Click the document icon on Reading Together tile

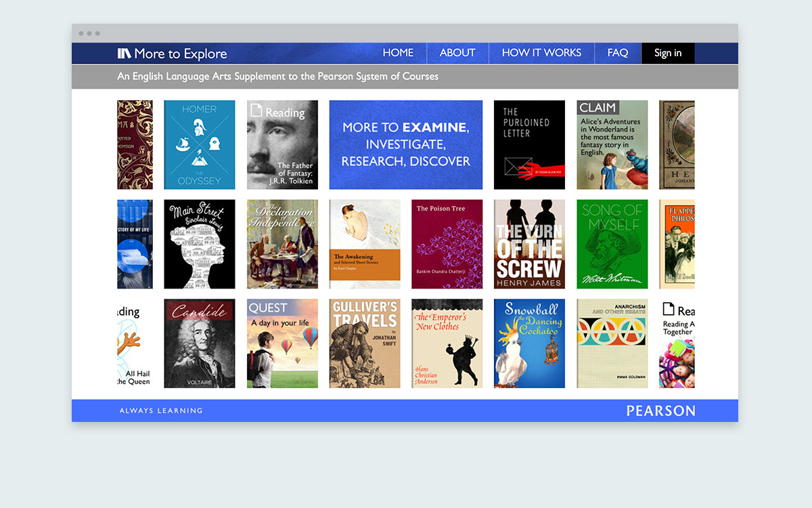pyautogui.click(x=669, y=310)
